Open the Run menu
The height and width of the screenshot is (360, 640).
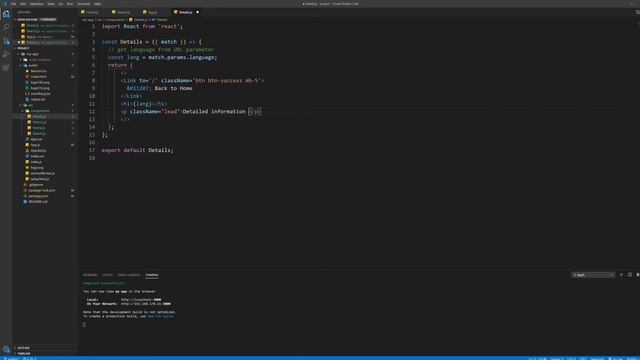click(70, 4)
